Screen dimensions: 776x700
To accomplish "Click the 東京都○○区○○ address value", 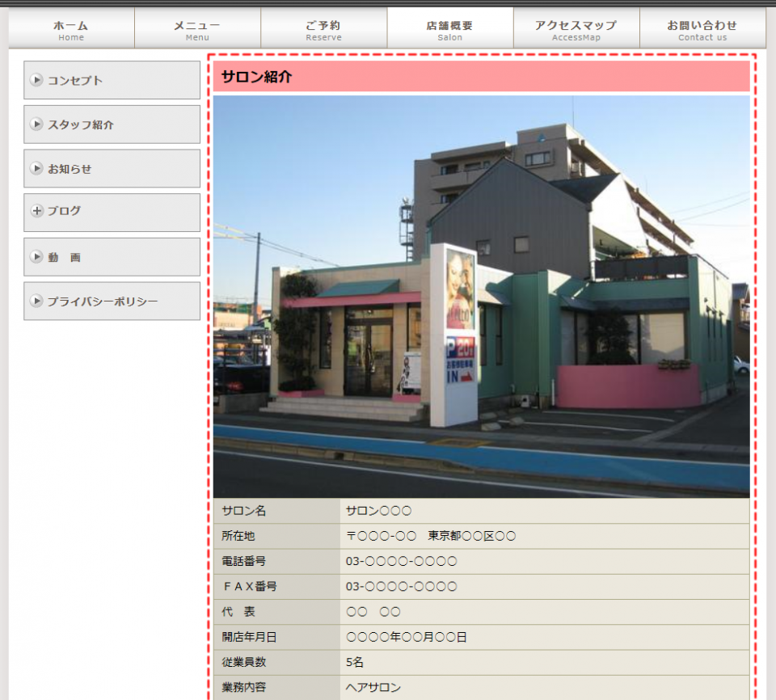I will click(471, 536).
